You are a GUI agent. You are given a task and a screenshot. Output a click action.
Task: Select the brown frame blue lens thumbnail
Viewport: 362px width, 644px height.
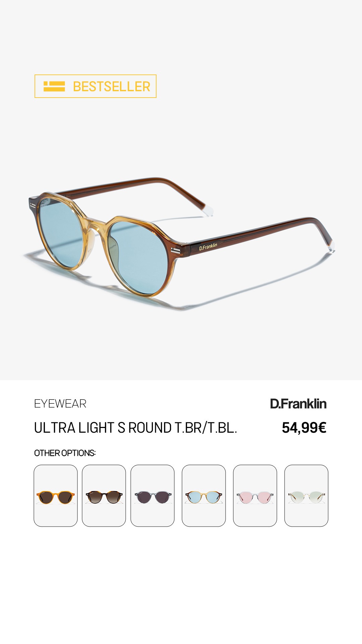point(204,495)
